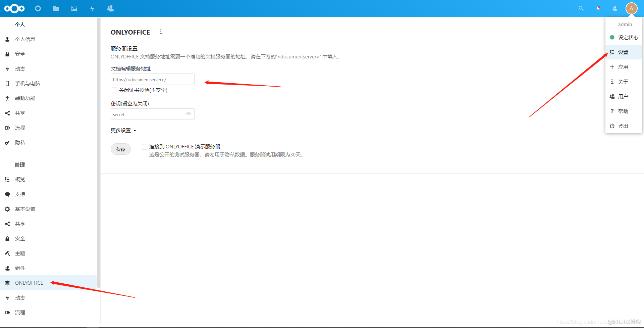
Task: Open 隐私 sidebar item
Action: [x=48, y=142]
